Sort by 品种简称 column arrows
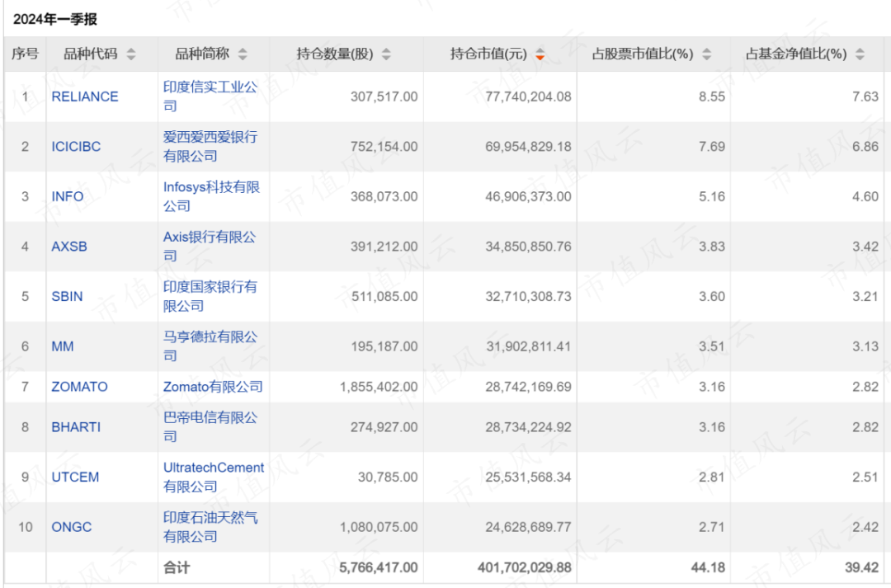The height and width of the screenshot is (588, 891). [243, 54]
